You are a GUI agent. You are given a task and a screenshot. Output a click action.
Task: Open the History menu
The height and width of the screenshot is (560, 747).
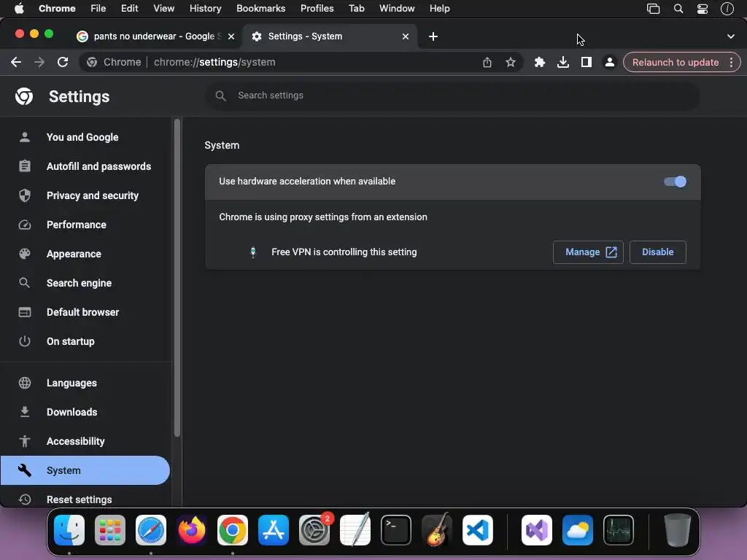(205, 9)
